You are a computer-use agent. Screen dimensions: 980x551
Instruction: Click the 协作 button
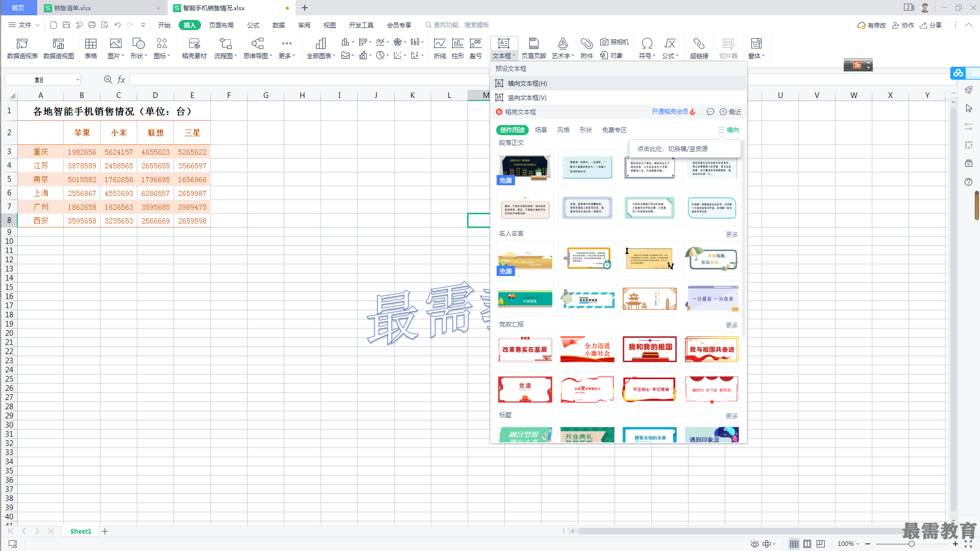click(903, 25)
